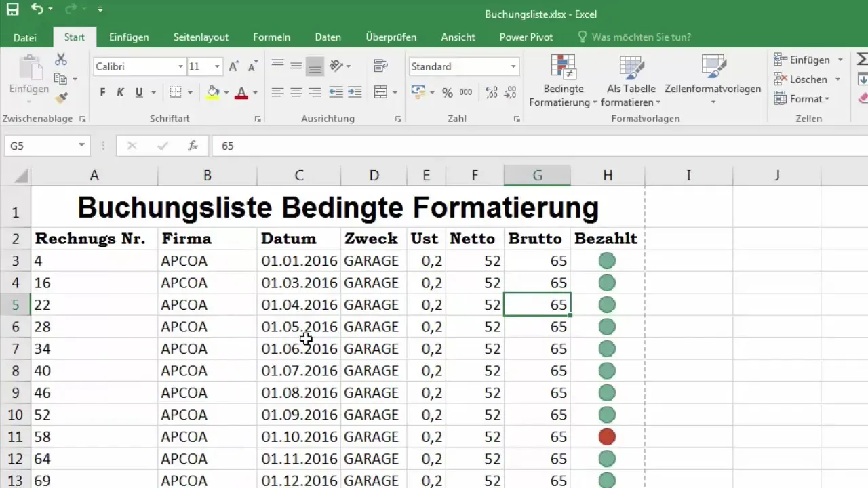Click the Copy icon
The height and width of the screenshot is (488, 868).
tap(61, 79)
